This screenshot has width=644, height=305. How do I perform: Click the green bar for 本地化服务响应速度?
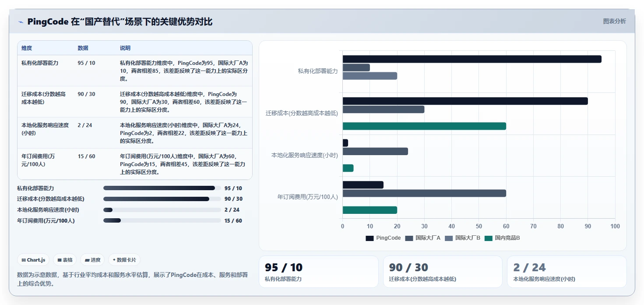tap(348, 168)
